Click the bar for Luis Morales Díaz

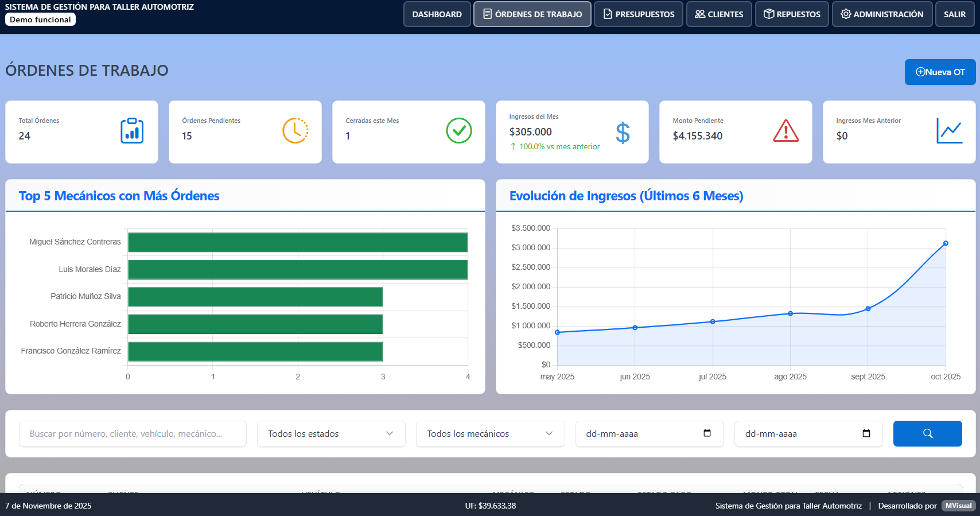tap(298, 270)
